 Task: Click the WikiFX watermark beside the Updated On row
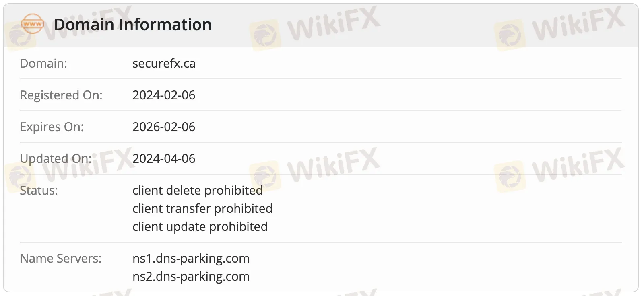point(70,169)
